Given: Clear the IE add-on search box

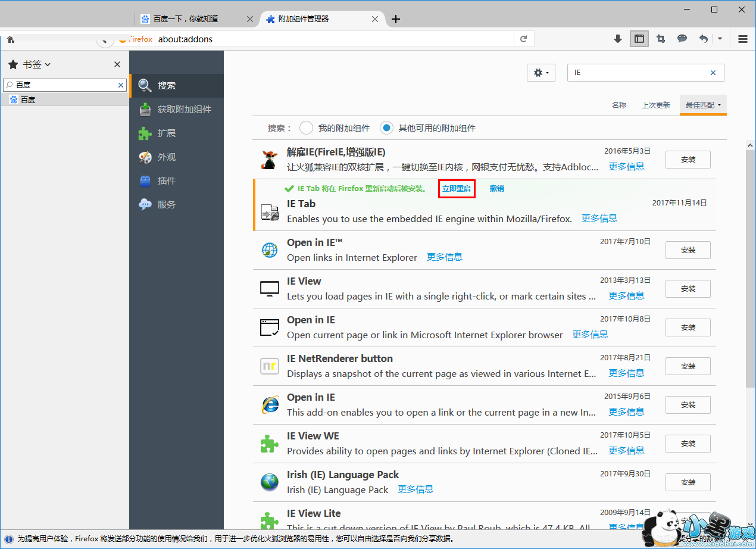Looking at the screenshot, I should pos(713,73).
